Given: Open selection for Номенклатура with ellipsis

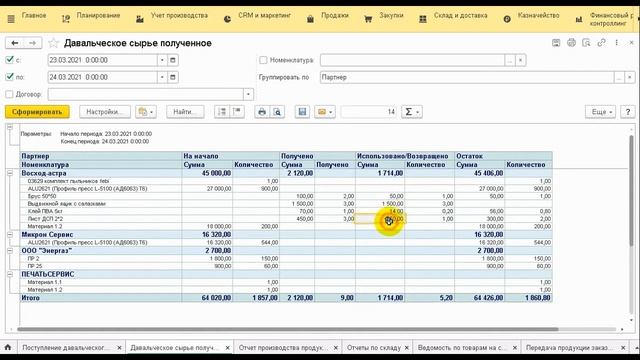Looking at the screenshot, I should 510,60.
